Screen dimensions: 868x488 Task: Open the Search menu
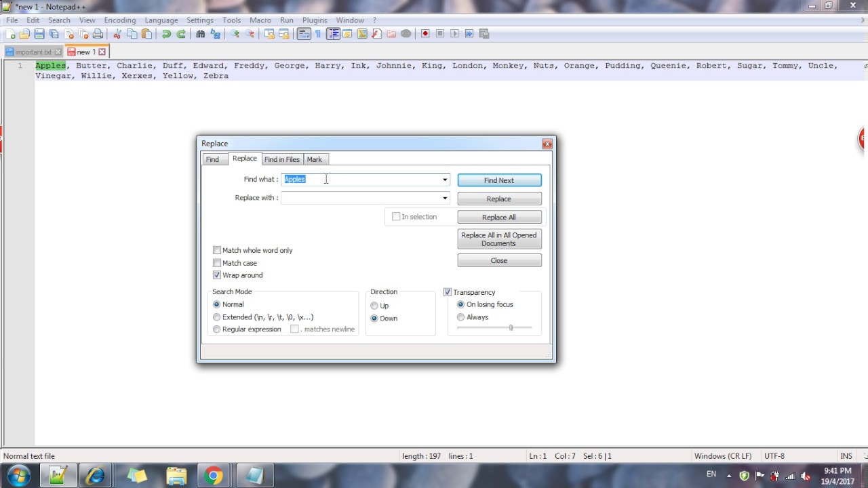coord(59,20)
